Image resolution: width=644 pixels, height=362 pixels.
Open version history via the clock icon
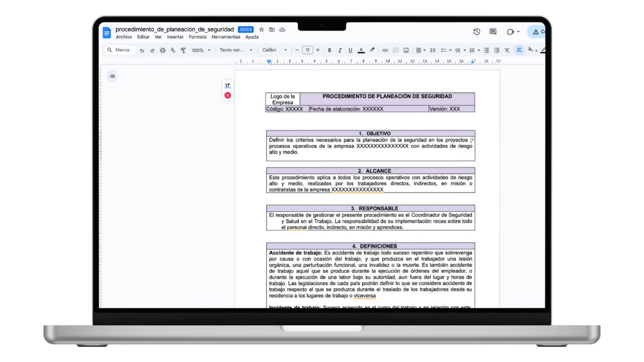[x=476, y=31]
